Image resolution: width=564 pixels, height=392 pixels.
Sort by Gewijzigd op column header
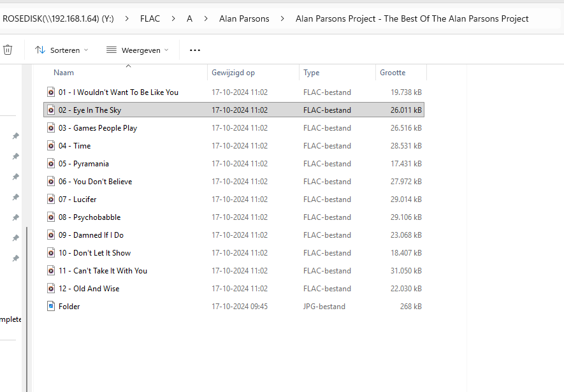233,73
